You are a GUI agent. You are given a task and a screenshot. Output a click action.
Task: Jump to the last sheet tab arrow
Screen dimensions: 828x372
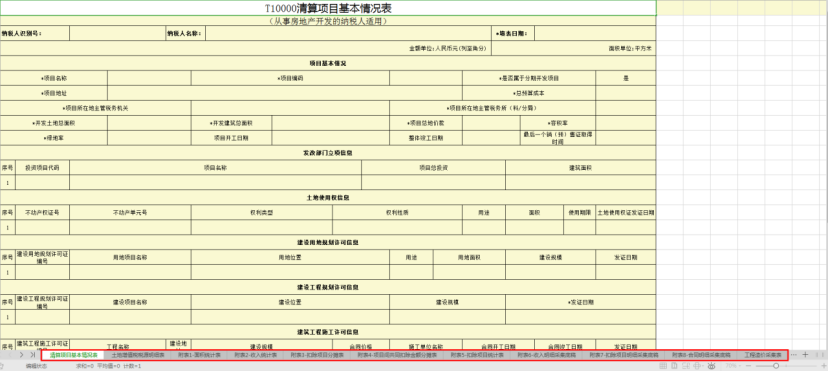tap(33, 355)
